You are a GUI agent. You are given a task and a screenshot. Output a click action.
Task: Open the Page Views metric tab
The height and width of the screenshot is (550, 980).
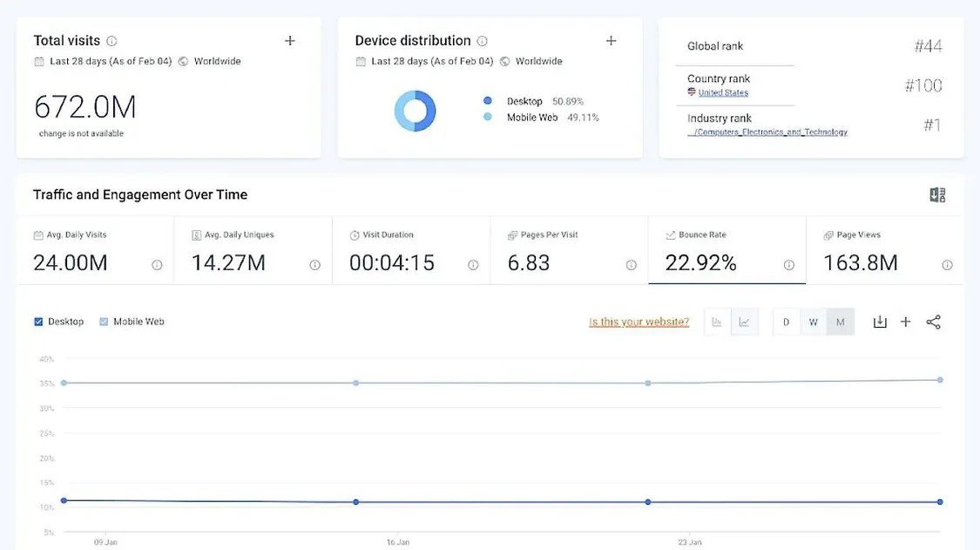[x=884, y=251]
